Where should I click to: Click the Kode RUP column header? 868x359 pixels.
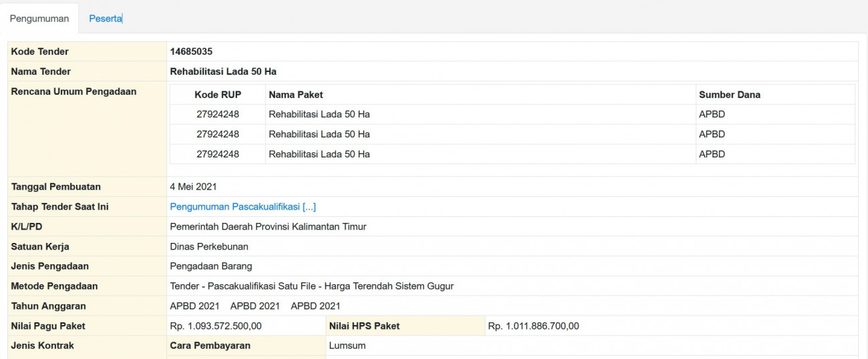218,95
